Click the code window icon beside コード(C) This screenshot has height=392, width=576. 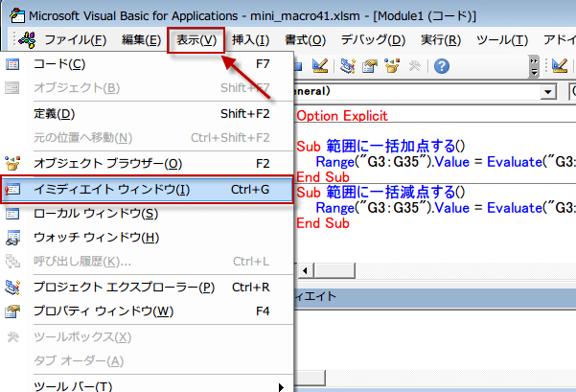[12, 64]
